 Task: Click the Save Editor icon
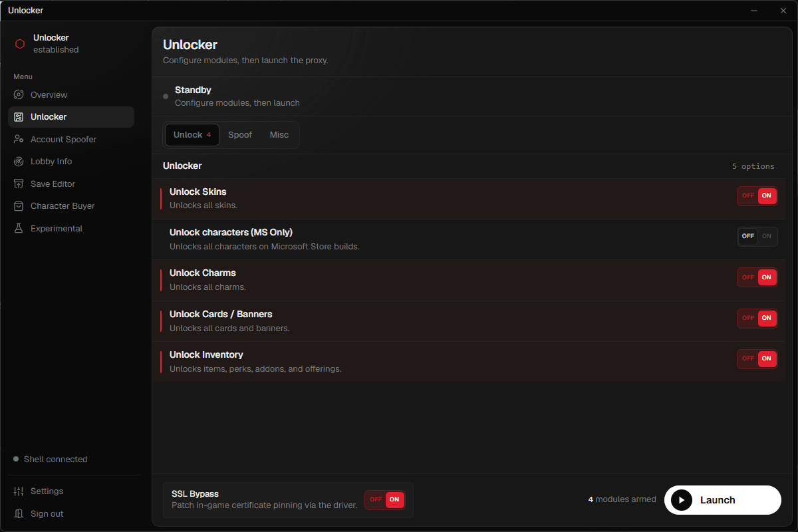19,184
